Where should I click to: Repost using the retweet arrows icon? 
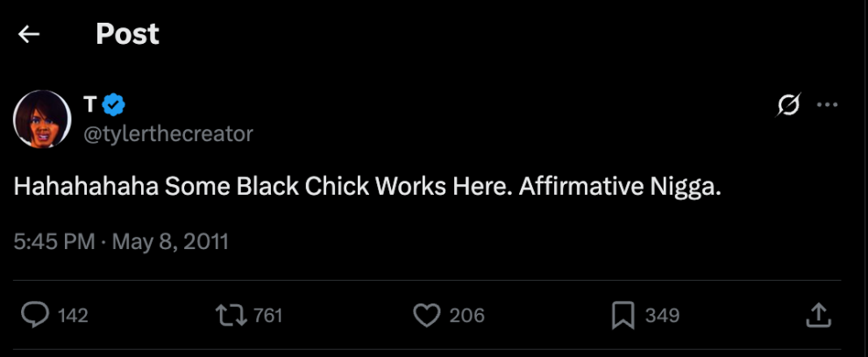point(232,315)
